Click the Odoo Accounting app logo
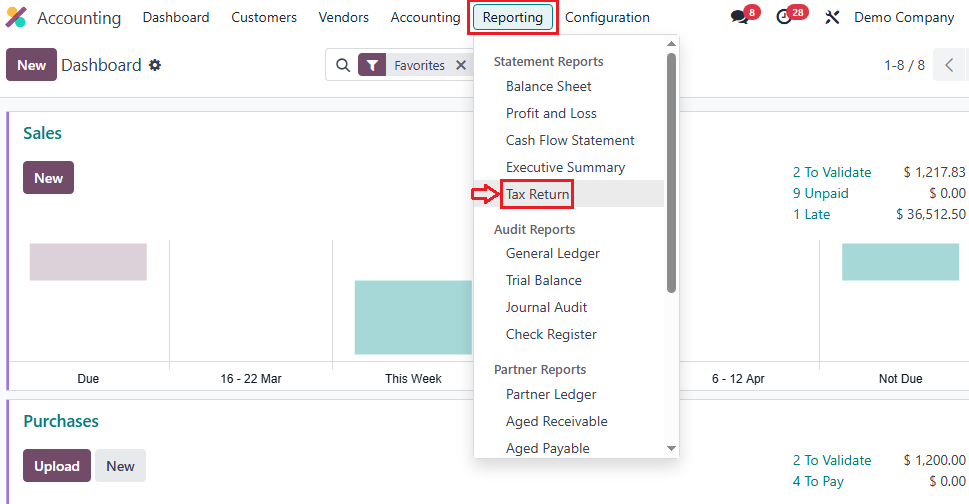Viewport: 969px width, 504px height. pos(16,18)
